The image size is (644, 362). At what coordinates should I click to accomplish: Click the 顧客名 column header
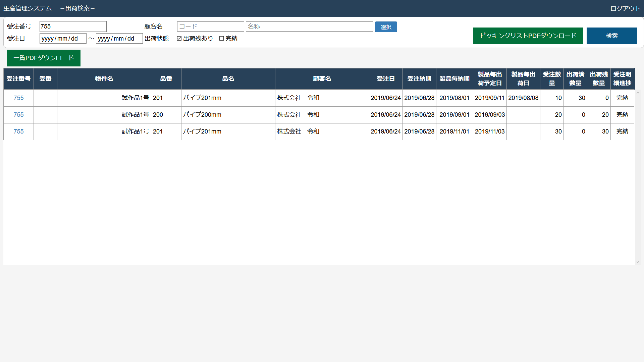tap(322, 79)
